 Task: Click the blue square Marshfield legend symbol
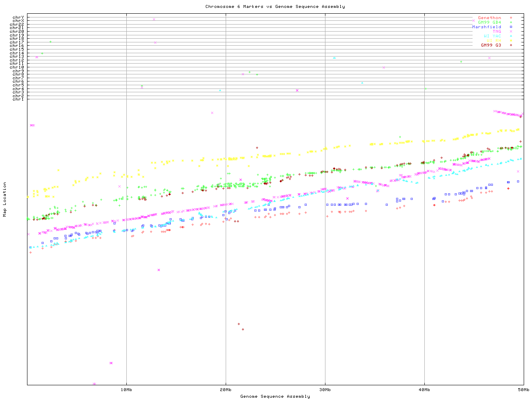[511, 27]
